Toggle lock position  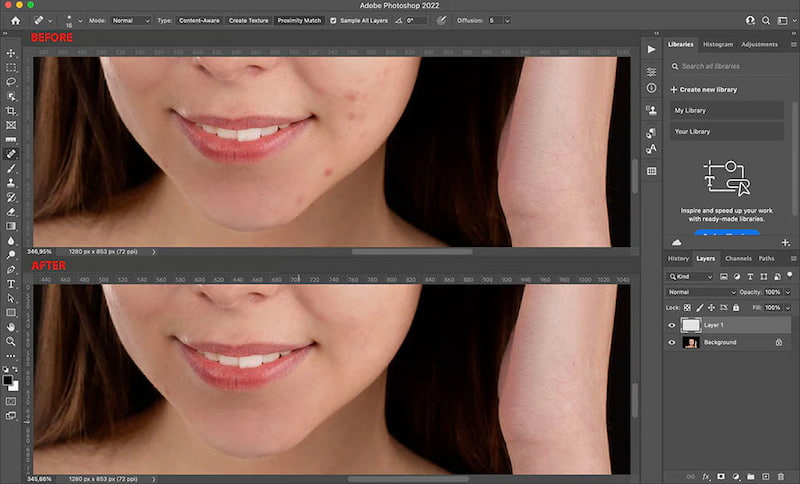click(x=711, y=308)
